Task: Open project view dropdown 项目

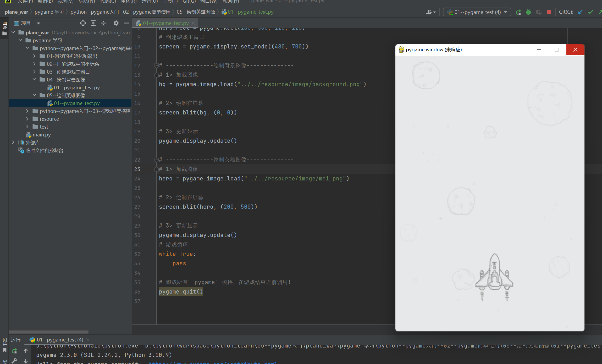Action: 27,23
